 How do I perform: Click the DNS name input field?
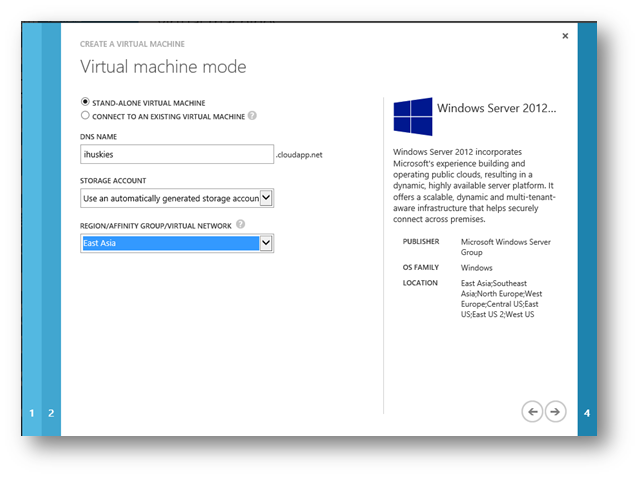(x=177, y=154)
